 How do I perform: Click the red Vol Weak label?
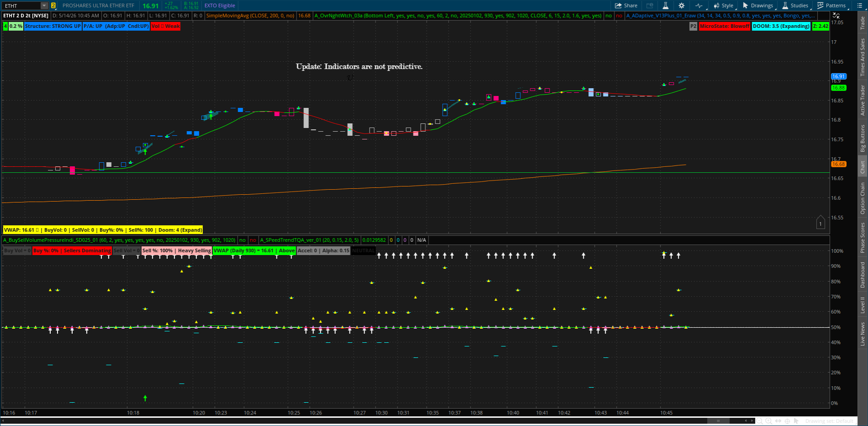coord(165,26)
